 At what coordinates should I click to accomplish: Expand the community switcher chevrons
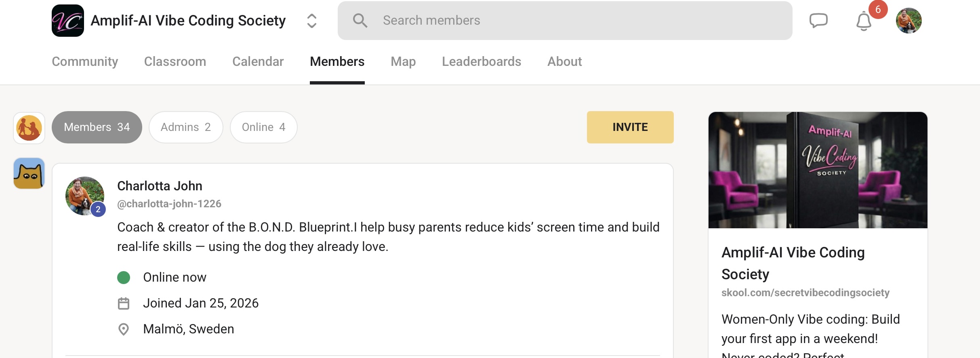point(311,21)
